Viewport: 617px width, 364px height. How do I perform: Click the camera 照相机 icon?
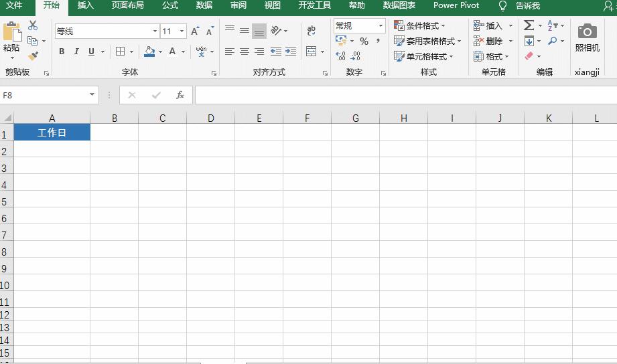(x=587, y=31)
